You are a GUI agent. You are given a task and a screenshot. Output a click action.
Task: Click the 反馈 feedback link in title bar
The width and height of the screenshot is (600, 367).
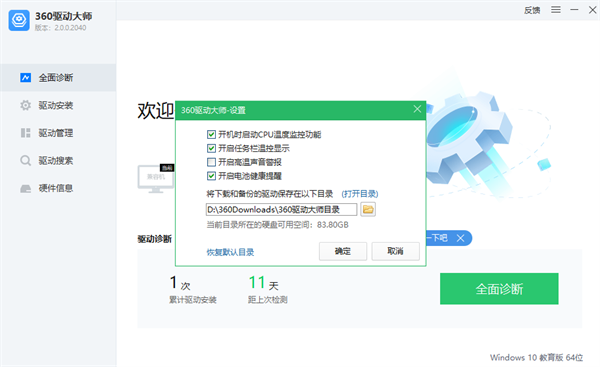coord(532,10)
